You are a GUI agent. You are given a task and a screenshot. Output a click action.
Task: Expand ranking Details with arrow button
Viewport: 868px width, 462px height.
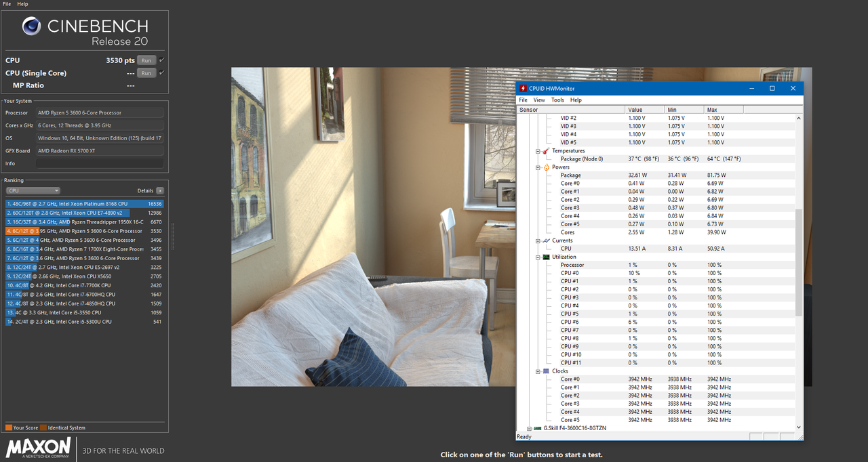coord(160,191)
